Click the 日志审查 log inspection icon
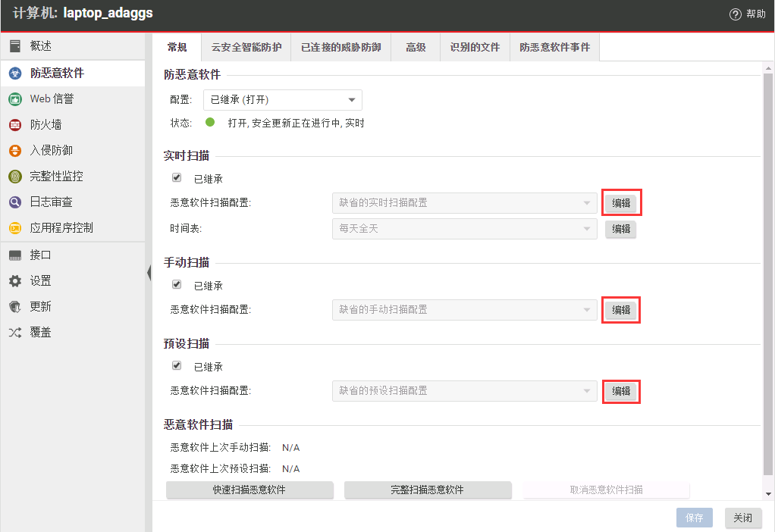Viewport: 775px width, 532px height. pos(15,202)
